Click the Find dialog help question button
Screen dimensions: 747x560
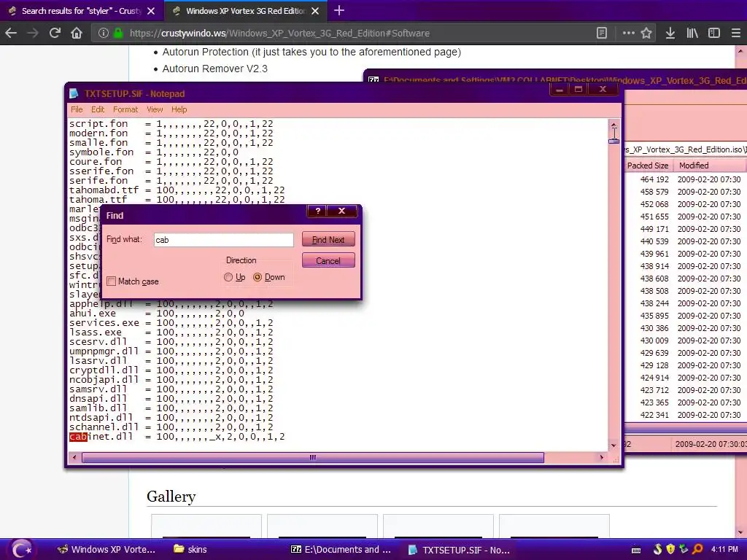318,211
